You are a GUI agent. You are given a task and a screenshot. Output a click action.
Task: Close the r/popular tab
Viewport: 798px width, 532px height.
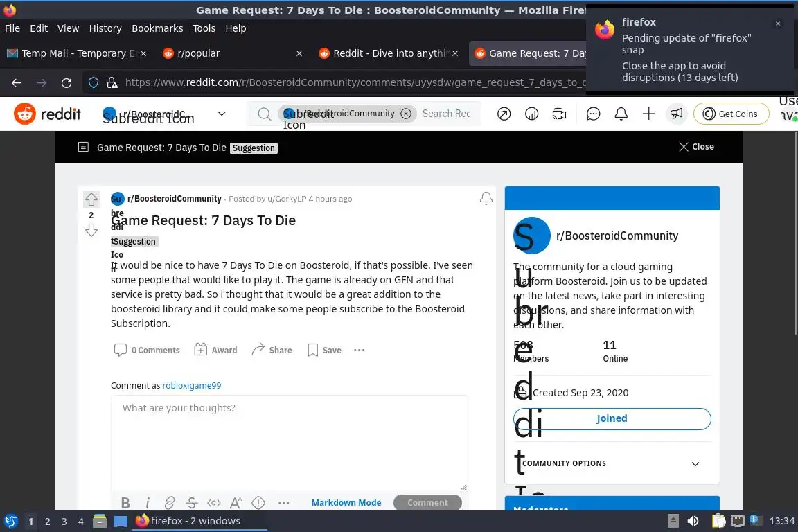pyautogui.click(x=299, y=53)
